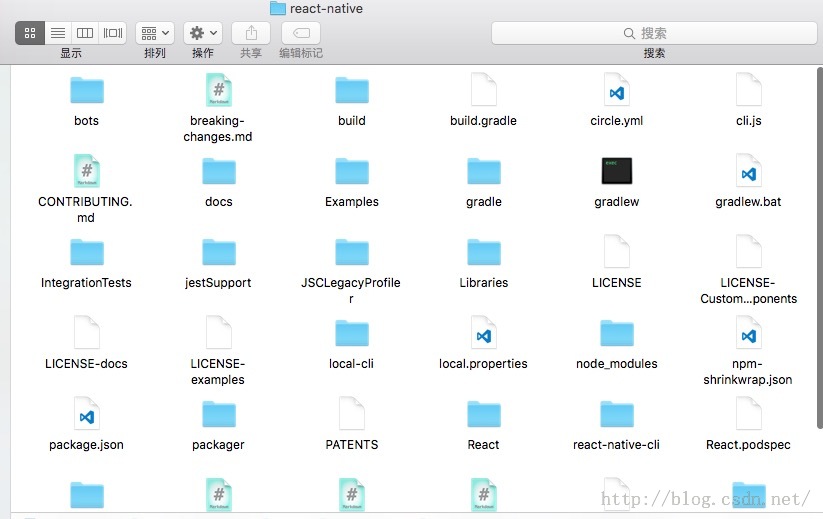Select the React.podspec file icon
The image size is (823, 519).
[x=749, y=414]
